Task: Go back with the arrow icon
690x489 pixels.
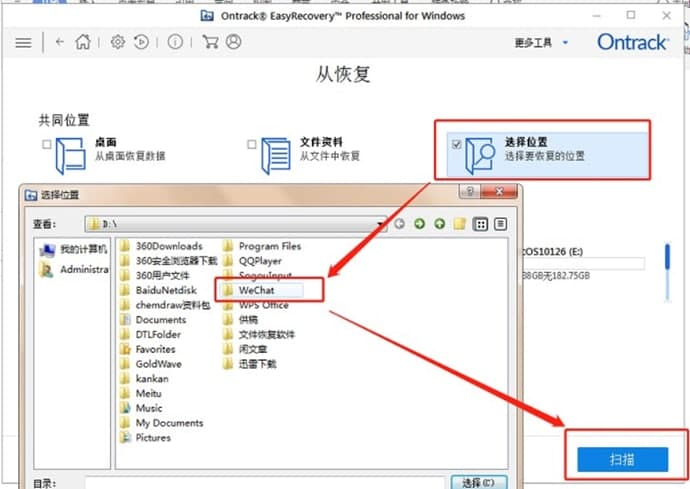Action: 59,42
